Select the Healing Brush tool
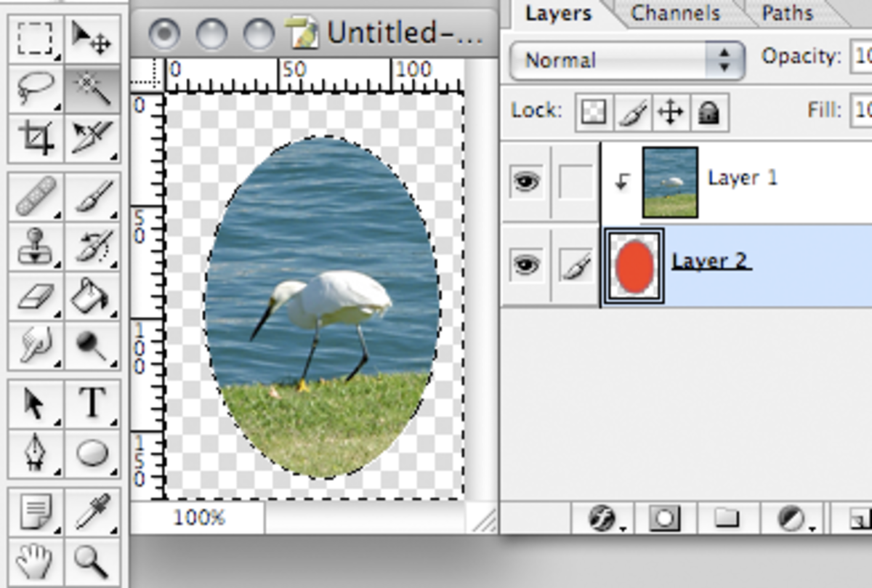This screenshot has width=872, height=588. [34, 195]
